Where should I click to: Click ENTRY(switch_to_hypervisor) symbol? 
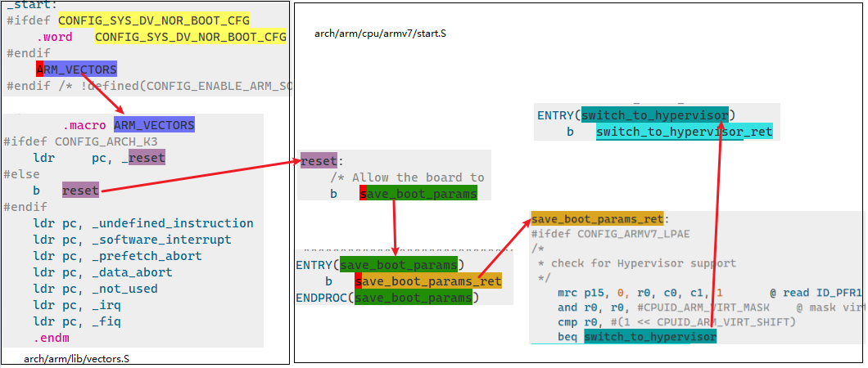[655, 115]
